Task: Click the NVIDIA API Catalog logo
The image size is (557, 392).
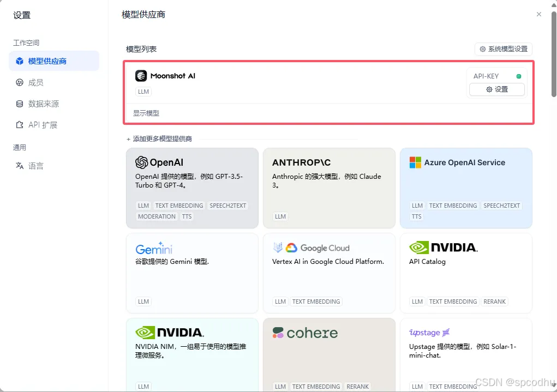Action: point(444,248)
